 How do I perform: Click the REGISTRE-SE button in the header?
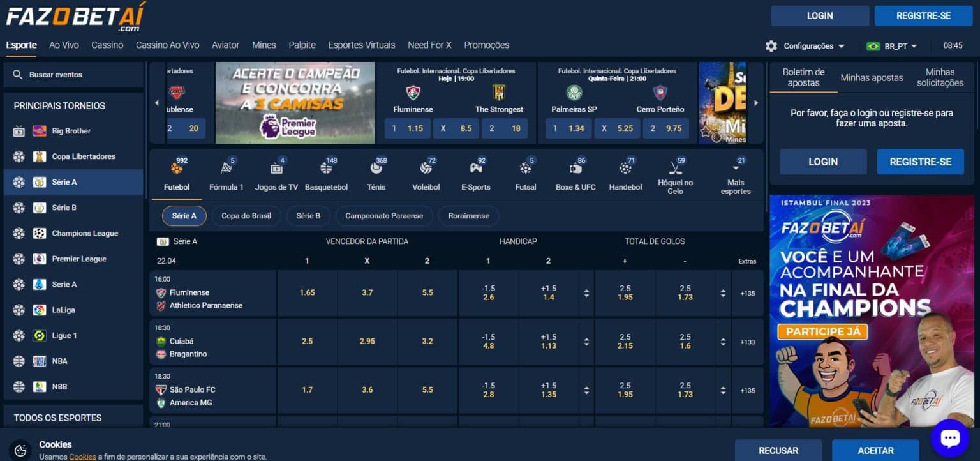[x=923, y=16]
